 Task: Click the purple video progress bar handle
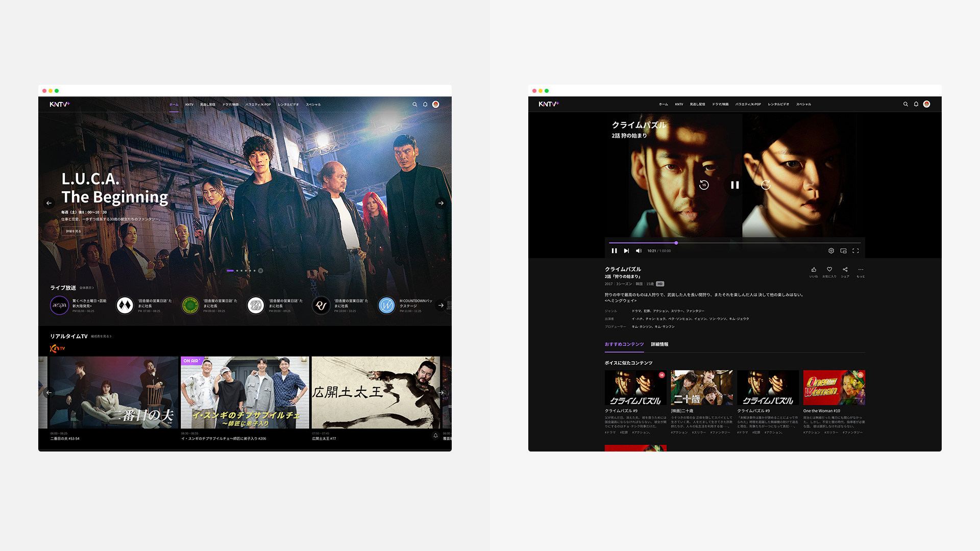point(676,243)
